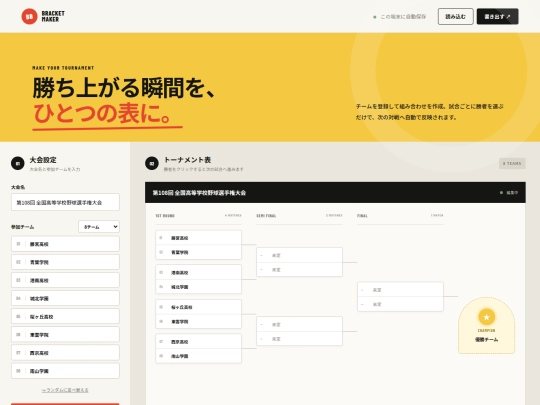540x405 pixels.
Task: Click the 優勝チーム champion label
Action: (486, 340)
